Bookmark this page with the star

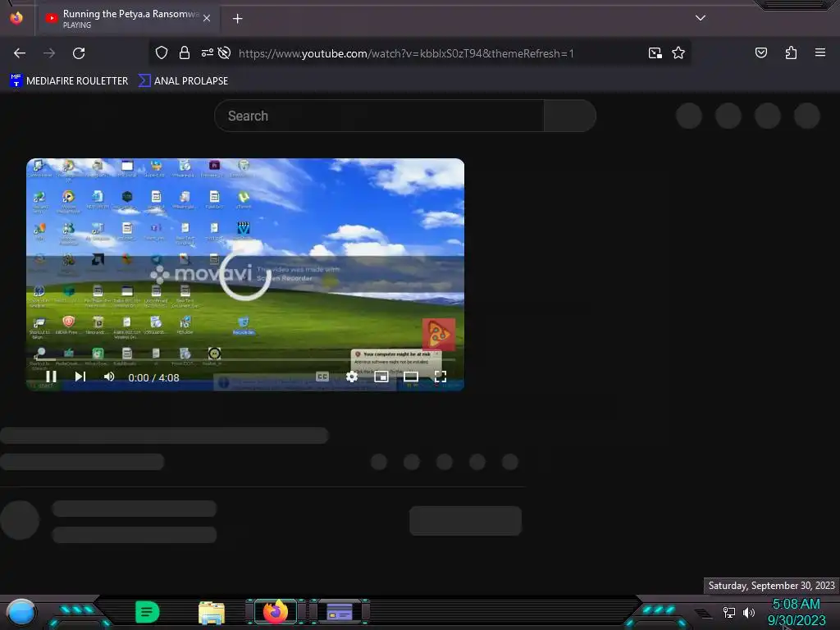678,53
